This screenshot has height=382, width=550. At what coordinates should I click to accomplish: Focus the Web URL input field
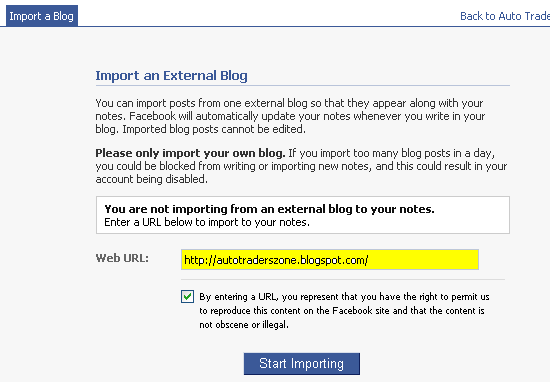point(330,260)
